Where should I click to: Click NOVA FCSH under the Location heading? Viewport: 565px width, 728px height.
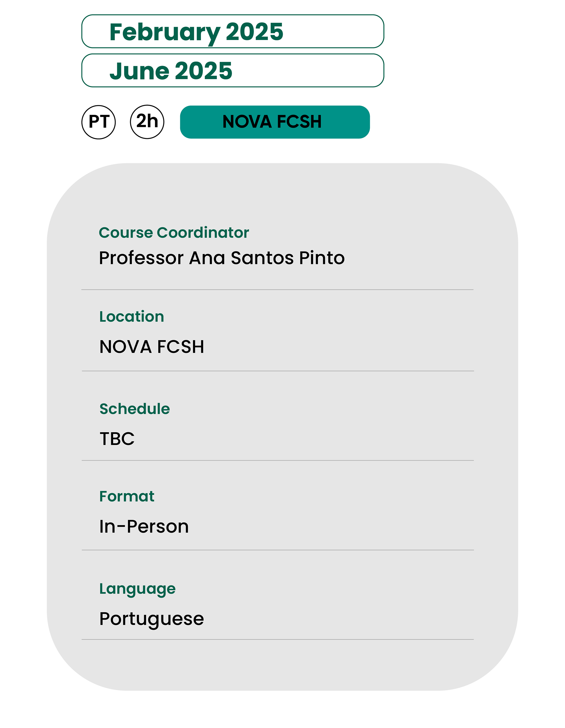152,347
